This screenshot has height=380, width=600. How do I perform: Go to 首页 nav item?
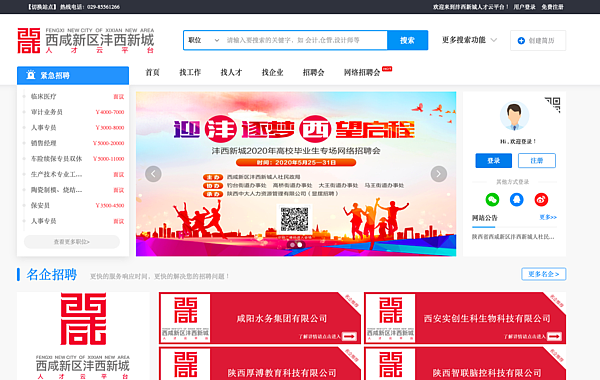click(x=152, y=72)
